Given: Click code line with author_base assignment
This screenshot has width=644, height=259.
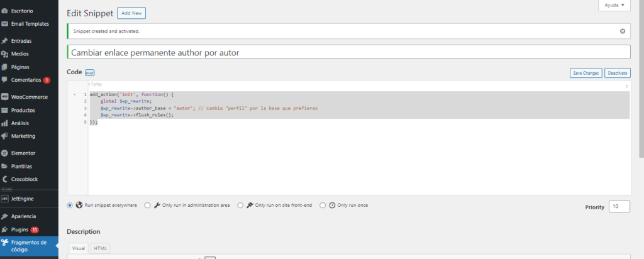Looking at the screenshot, I should pos(209,108).
